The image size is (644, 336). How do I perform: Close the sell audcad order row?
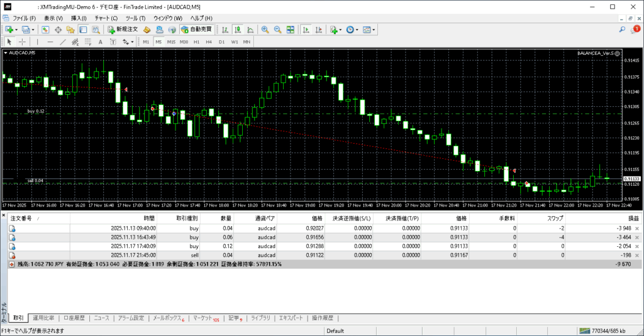(636, 256)
